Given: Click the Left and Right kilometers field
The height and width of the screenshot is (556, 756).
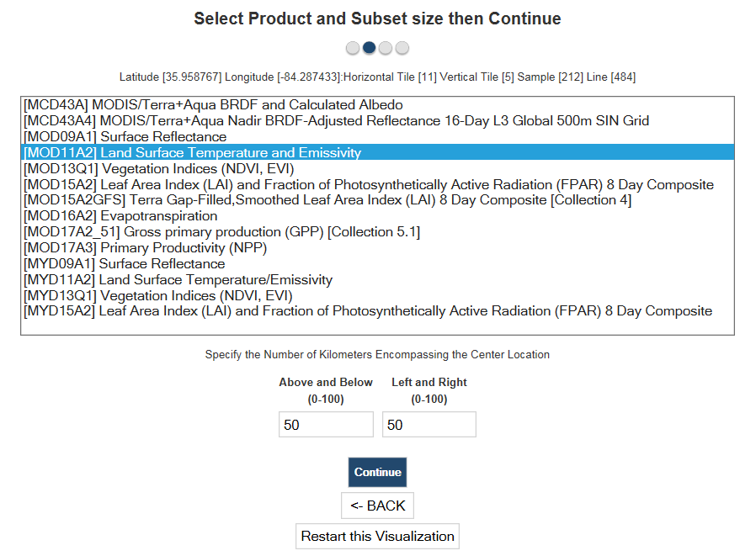Looking at the screenshot, I should [x=429, y=425].
